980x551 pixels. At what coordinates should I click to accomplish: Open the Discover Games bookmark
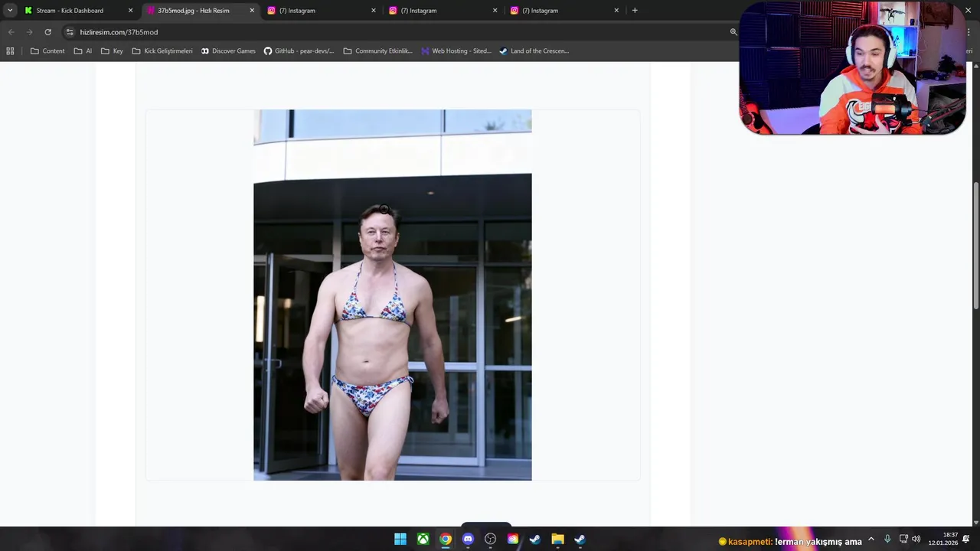pyautogui.click(x=228, y=51)
